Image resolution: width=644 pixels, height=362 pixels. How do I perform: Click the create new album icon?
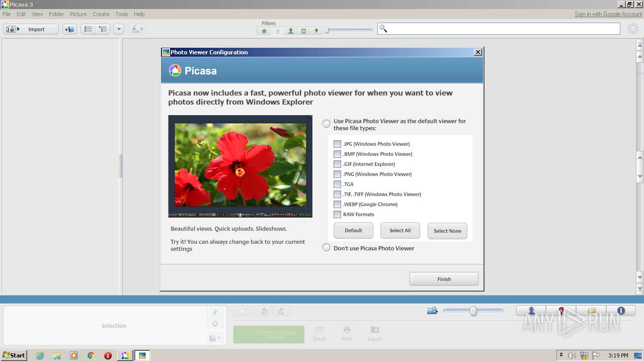coord(69,29)
